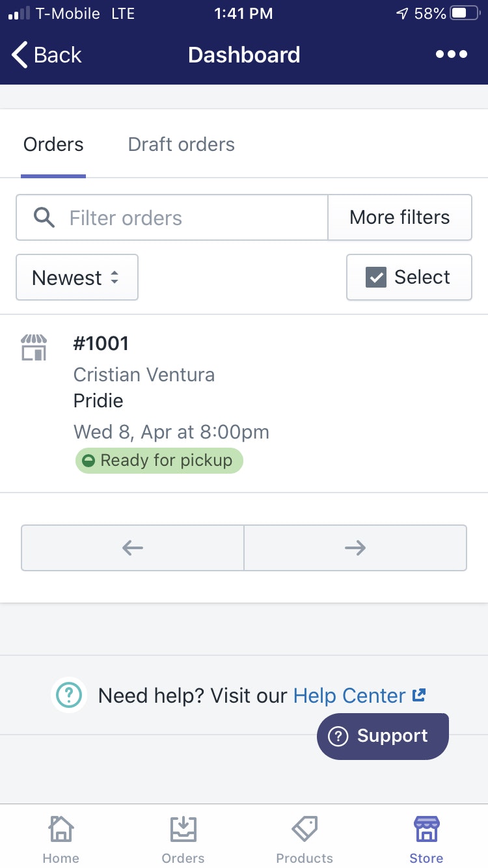Image resolution: width=488 pixels, height=868 pixels.
Task: Go to the next page arrow
Action: click(x=355, y=548)
